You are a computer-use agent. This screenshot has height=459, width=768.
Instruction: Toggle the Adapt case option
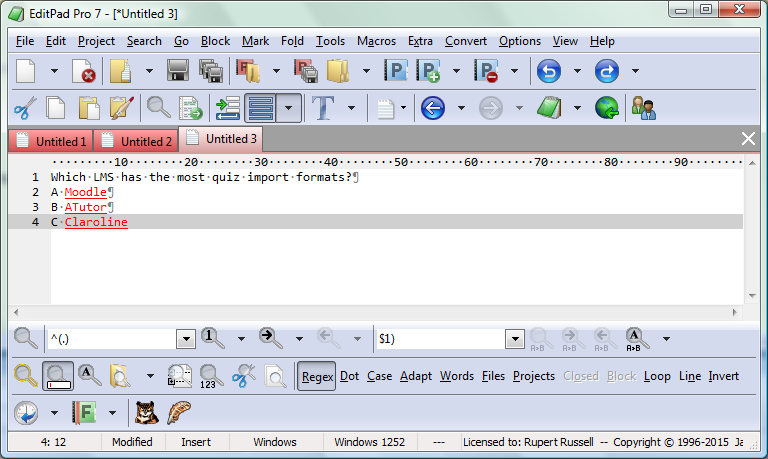click(416, 376)
